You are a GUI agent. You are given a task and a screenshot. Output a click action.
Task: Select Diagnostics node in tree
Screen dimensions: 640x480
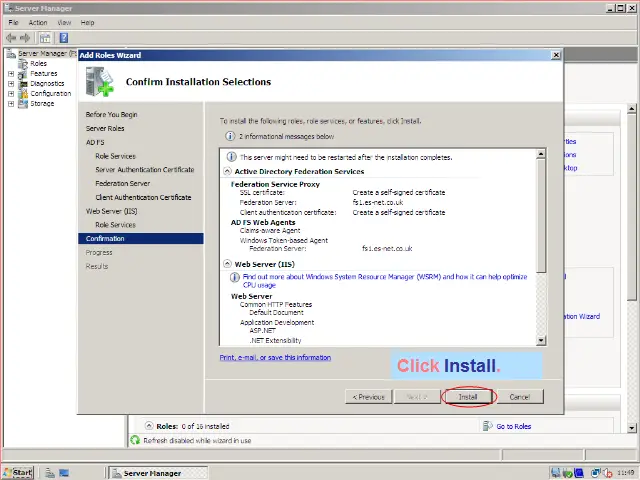click(47, 84)
